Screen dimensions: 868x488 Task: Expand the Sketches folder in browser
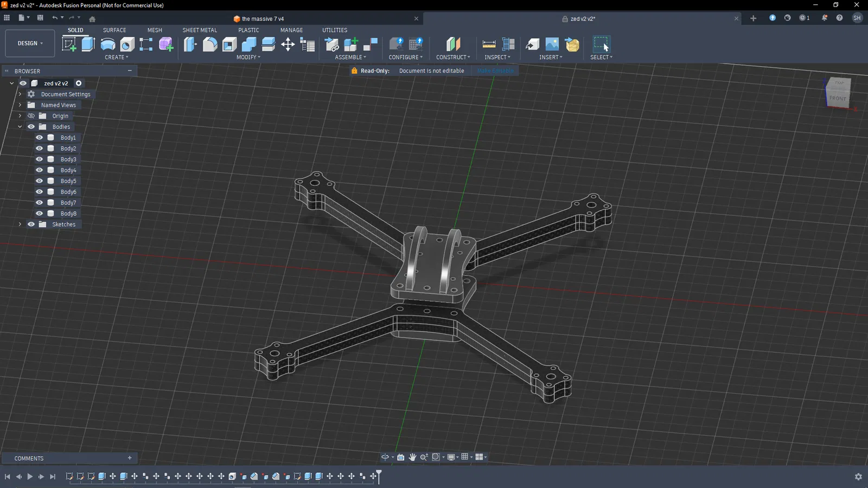(20, 224)
